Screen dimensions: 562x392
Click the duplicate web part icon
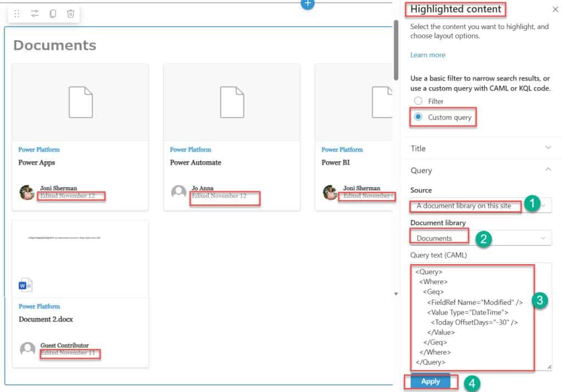pos(53,14)
